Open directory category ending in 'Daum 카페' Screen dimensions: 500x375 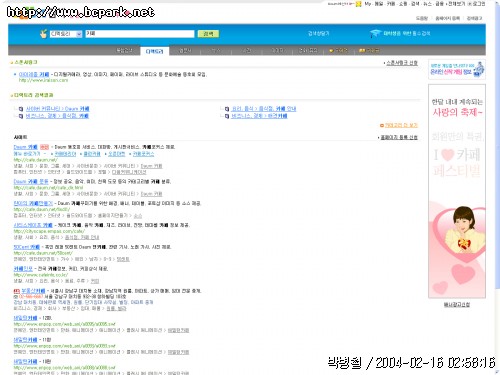(58, 109)
